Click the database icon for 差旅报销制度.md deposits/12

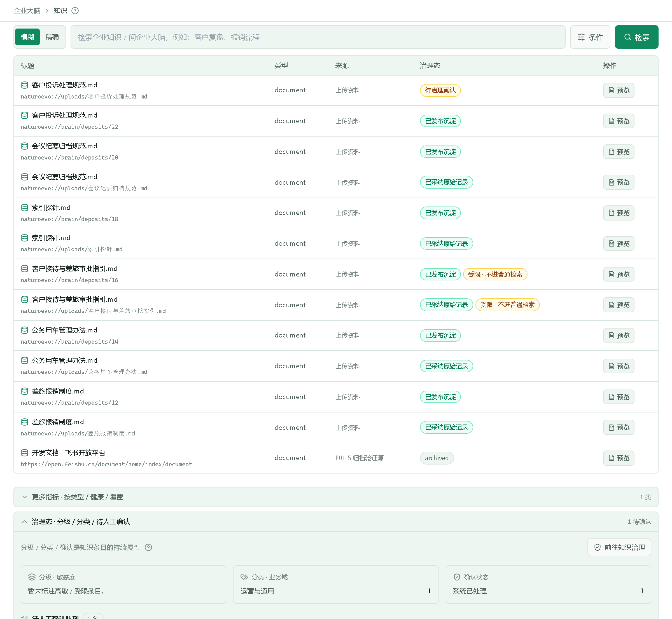pyautogui.click(x=24, y=391)
